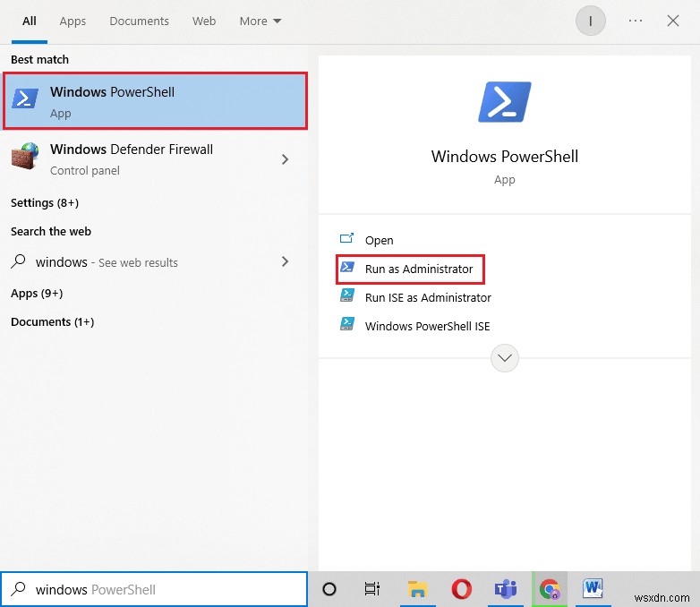Click the PowerShell icon in best match
The image size is (700, 607).
pos(25,98)
